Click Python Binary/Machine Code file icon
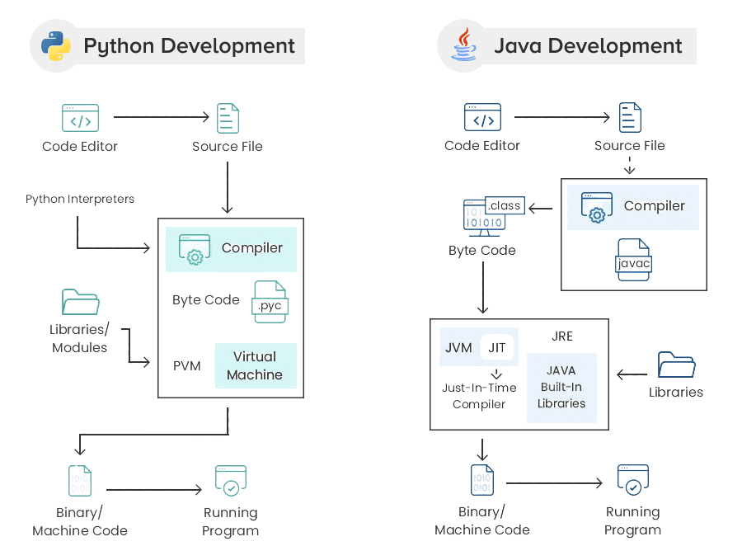 click(80, 481)
